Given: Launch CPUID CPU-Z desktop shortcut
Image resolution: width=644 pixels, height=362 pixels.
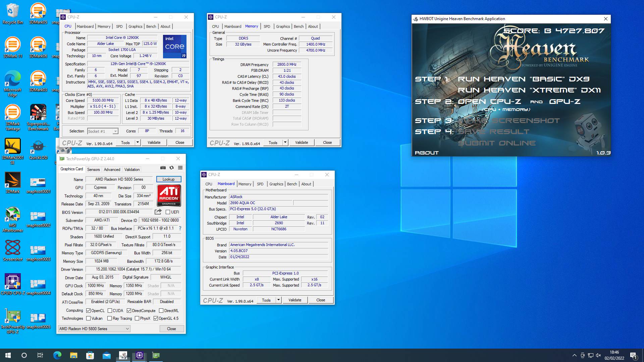Looking at the screenshot, I should click(12, 284).
